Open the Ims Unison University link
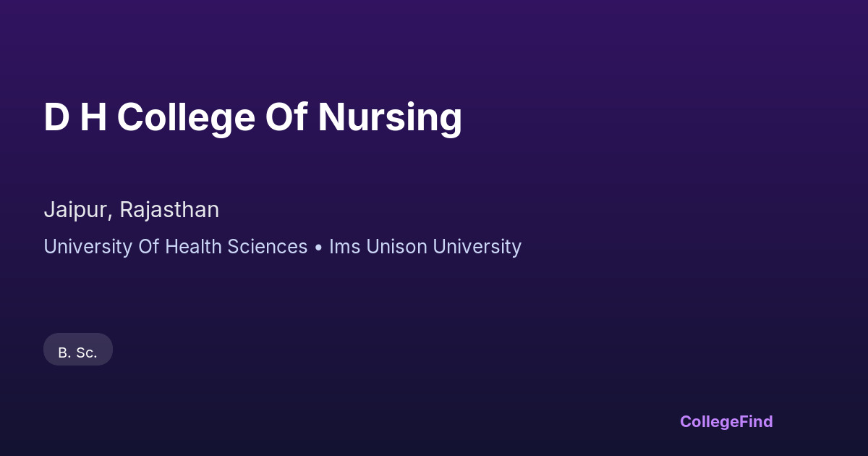The width and height of the screenshot is (868, 456). 425,247
